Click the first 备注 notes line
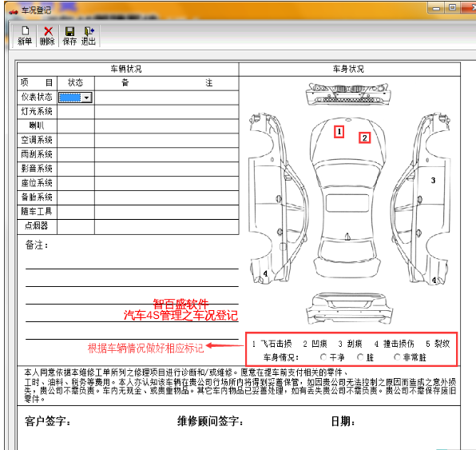This screenshot has height=450, width=476. [x=132, y=262]
